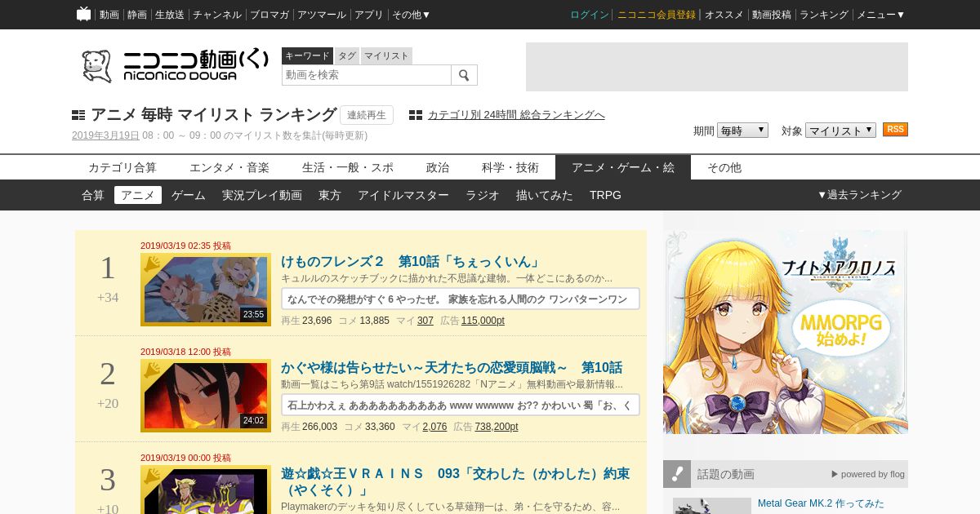Open the 対象 dropdown showing マイリスト
Viewport: 980px width, 514px height.
click(840, 131)
